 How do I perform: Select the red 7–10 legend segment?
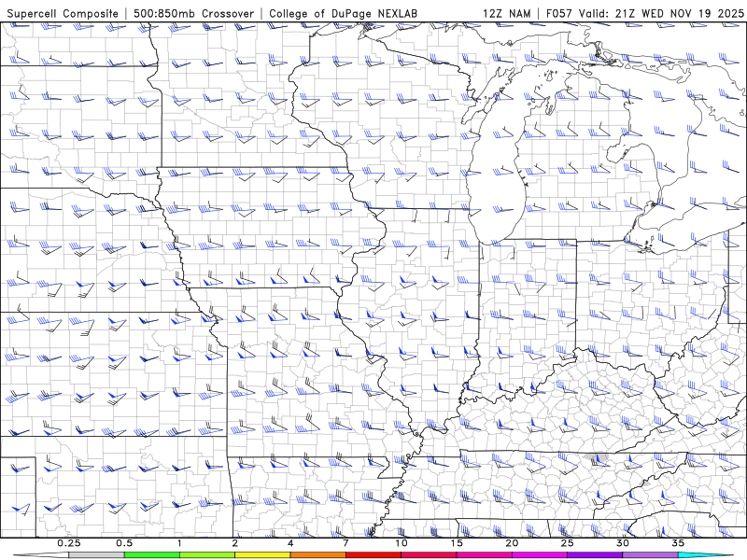373,555
